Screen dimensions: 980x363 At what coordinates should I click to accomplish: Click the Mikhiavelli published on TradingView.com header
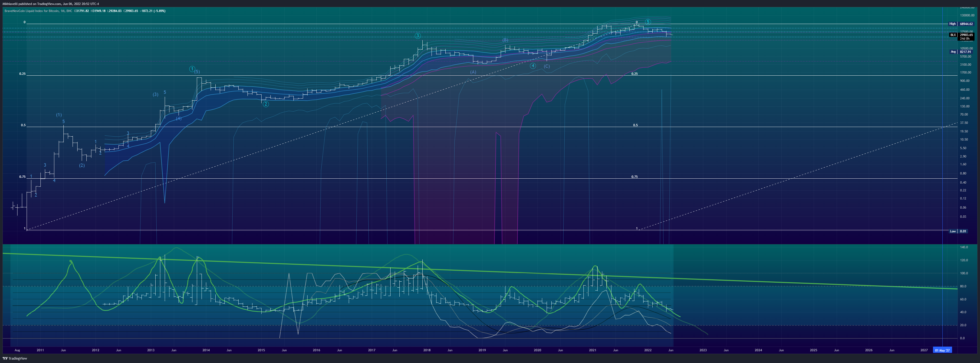(51, 4)
